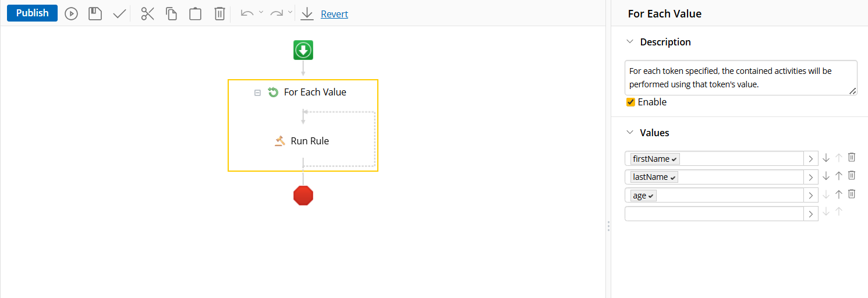
Task: Click the empty value input field
Action: tap(714, 214)
